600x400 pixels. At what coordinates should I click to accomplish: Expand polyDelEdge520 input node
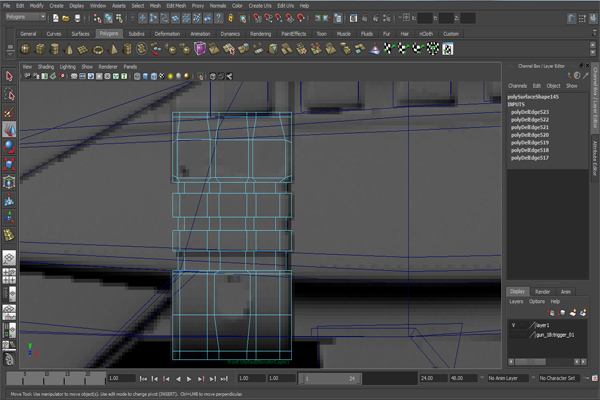tap(530, 135)
